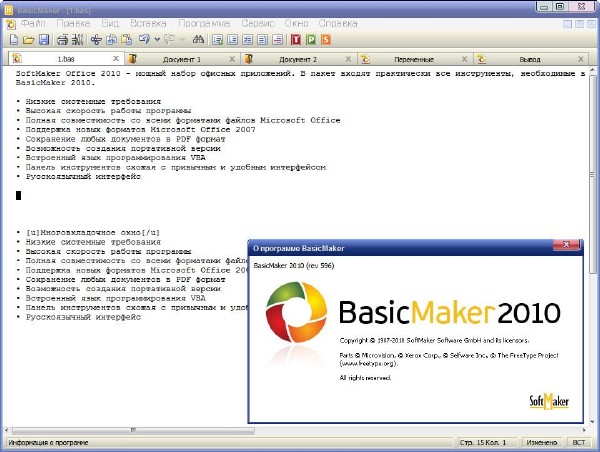
Task: Open Find using the binoculars icon
Action: click(x=197, y=40)
